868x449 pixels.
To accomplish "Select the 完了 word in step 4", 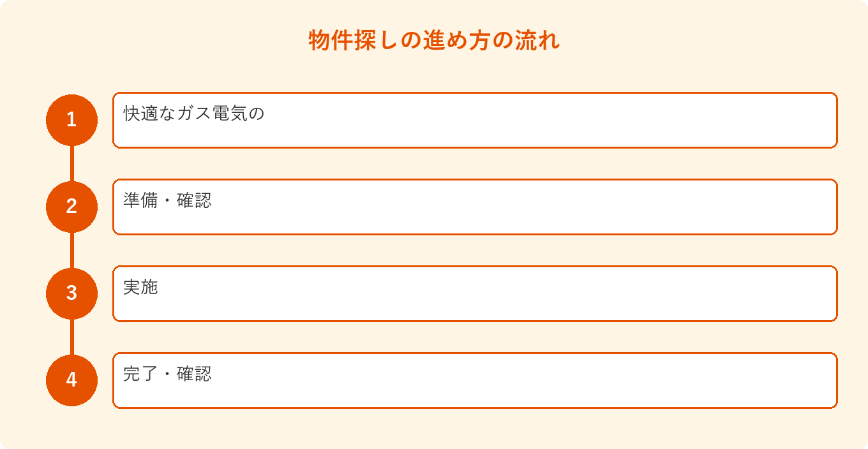I will 140,374.
